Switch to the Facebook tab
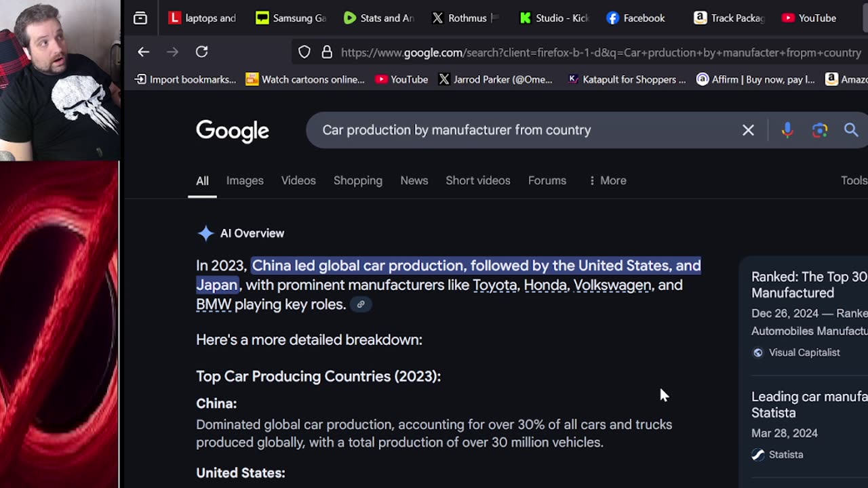Viewport: 868px width, 488px height. tap(635, 18)
